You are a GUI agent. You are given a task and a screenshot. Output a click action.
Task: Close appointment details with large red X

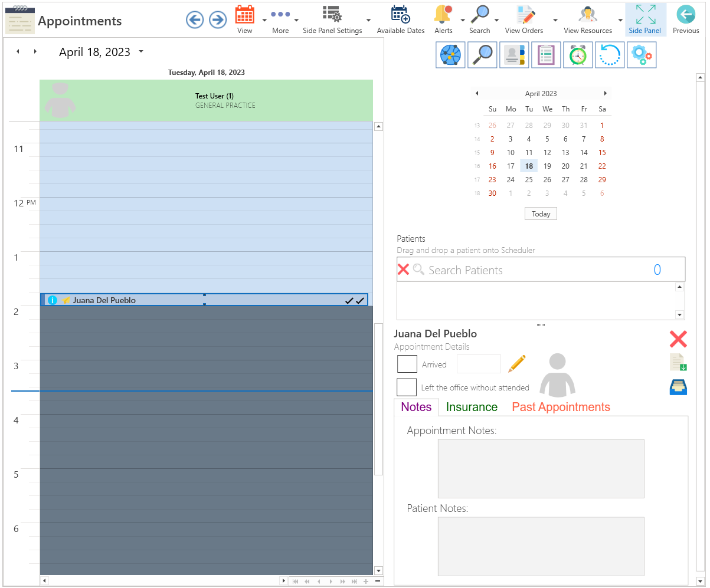[x=678, y=339]
